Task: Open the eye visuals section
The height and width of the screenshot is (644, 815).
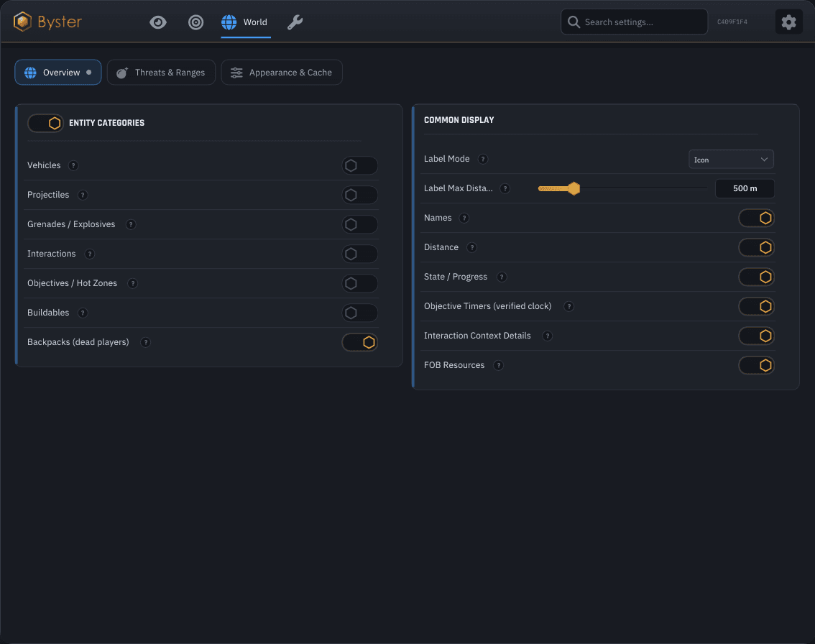Action: click(158, 22)
